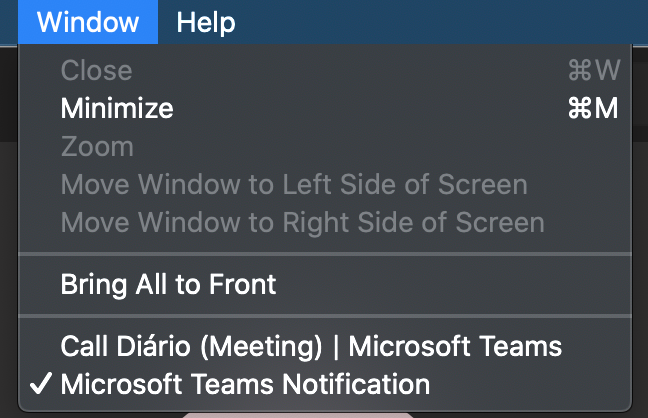Switch from Window to the Help menu
This screenshot has width=648, height=418.
(x=205, y=22)
